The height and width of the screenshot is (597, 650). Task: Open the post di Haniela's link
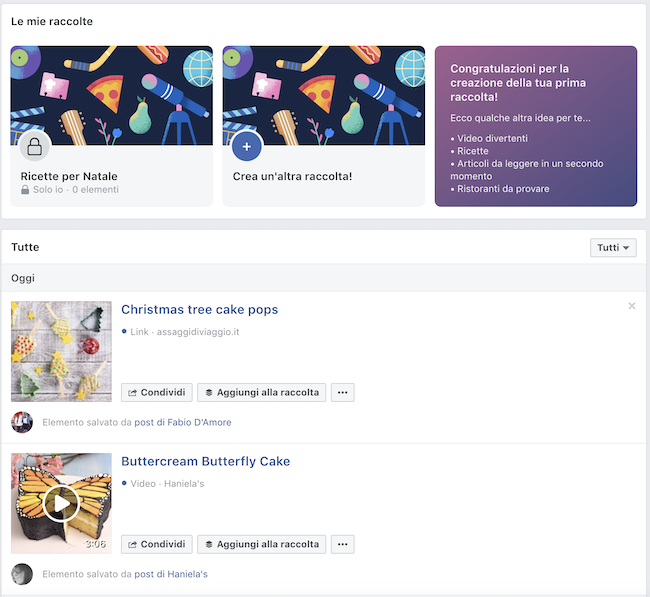click(x=170, y=574)
